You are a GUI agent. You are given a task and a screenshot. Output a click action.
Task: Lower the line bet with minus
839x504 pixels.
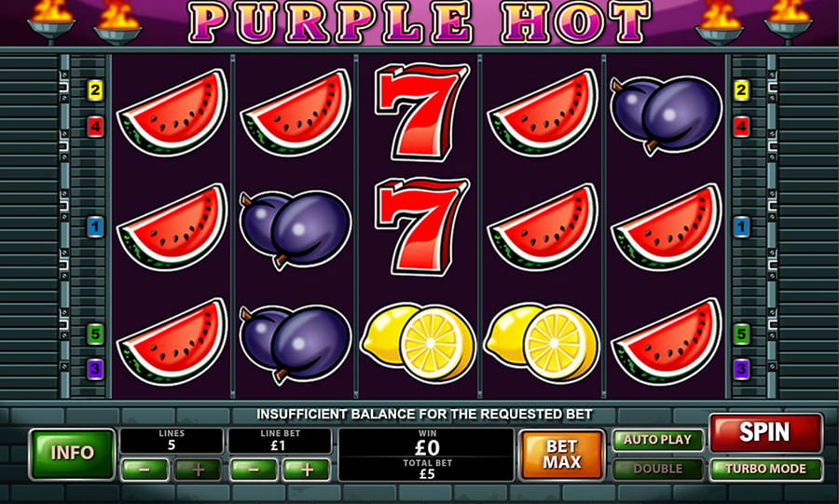(254, 470)
